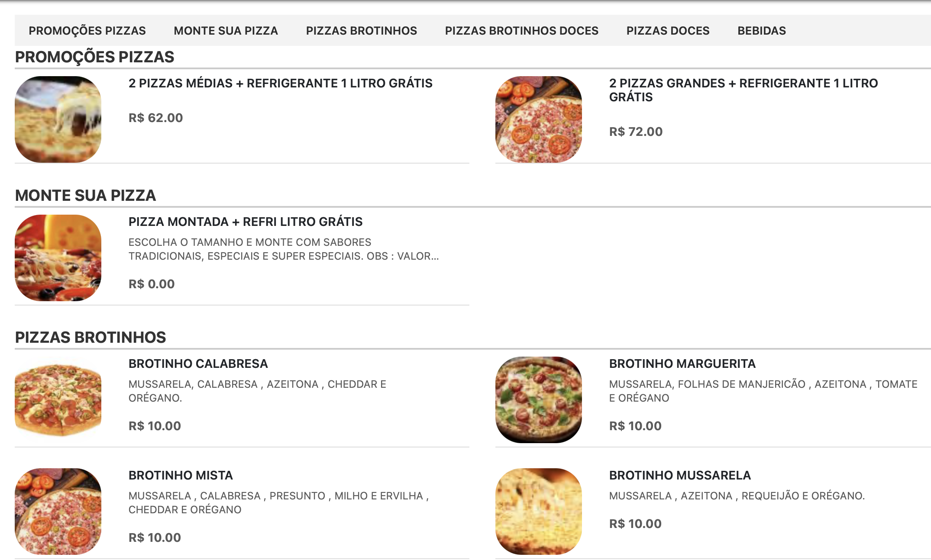
Task: Go to Pizzas Brotinhos tab
Action: pos(361,31)
